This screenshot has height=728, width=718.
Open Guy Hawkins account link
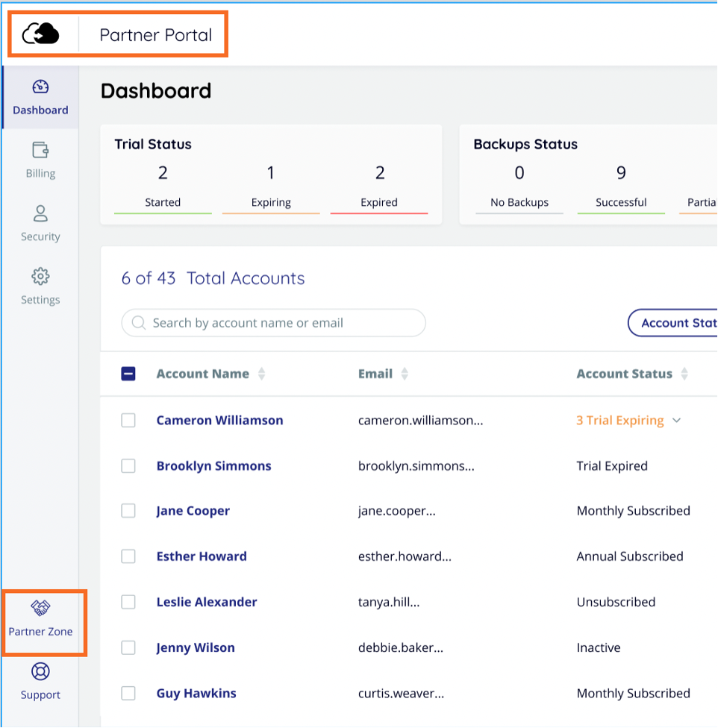[x=196, y=693]
